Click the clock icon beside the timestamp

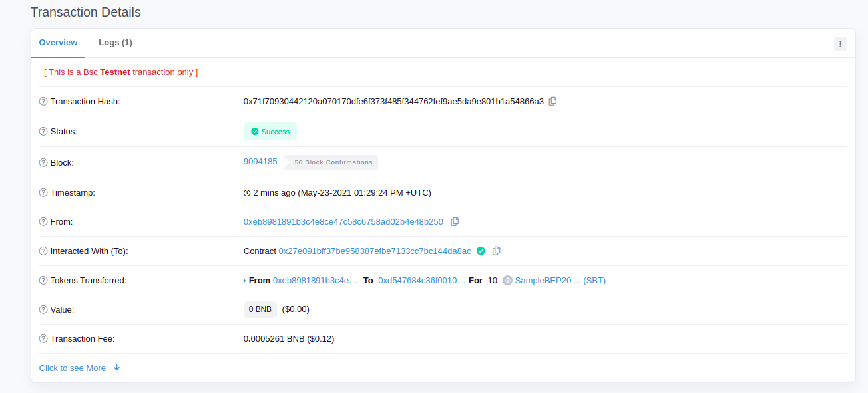point(246,192)
